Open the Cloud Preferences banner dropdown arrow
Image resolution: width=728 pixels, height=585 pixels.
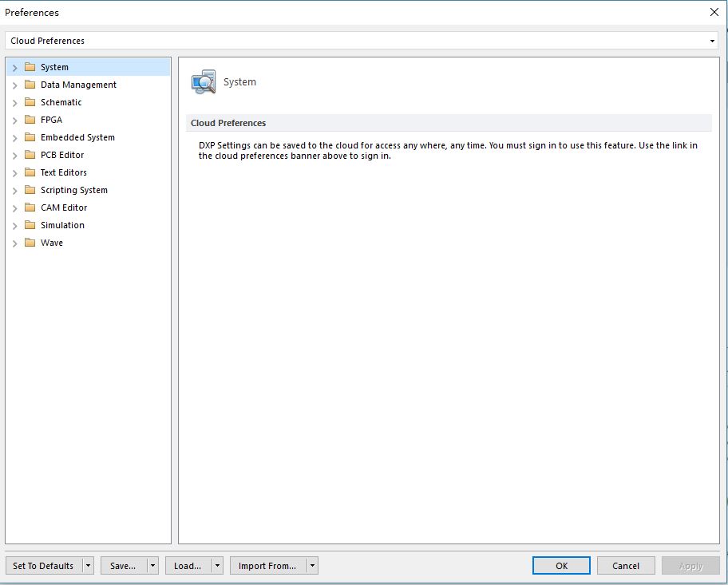712,41
